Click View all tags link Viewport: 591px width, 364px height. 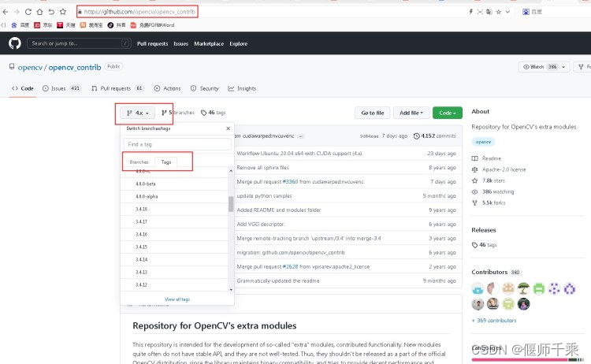pos(177,299)
